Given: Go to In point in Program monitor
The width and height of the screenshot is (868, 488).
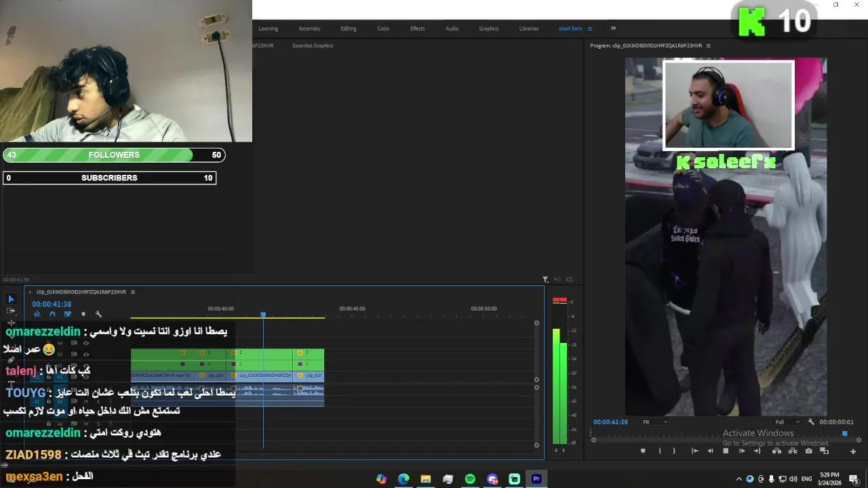Looking at the screenshot, I should pyautogui.click(x=694, y=451).
